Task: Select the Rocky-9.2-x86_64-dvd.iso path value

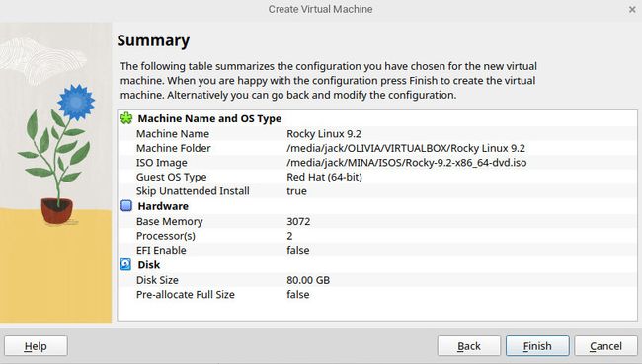Action: pos(407,163)
